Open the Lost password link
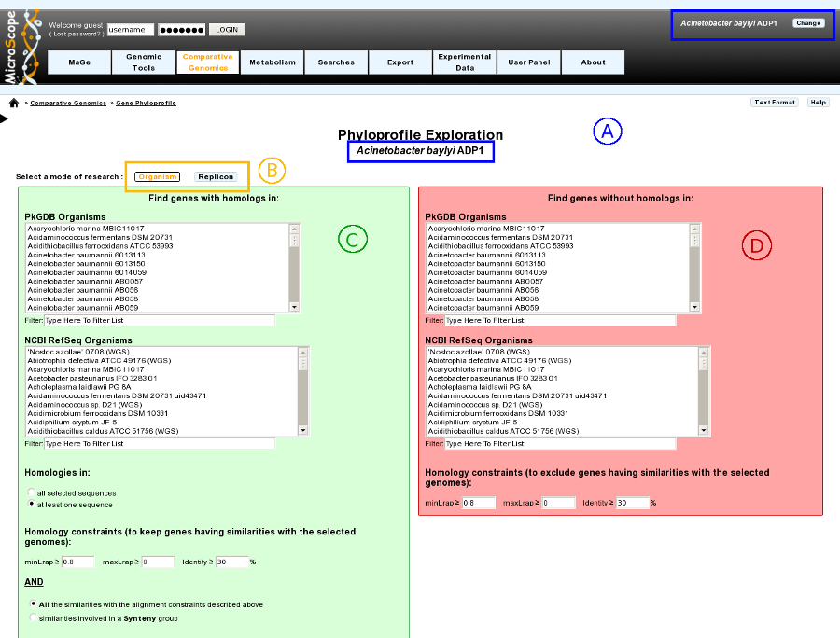840x638 pixels. coord(77,34)
